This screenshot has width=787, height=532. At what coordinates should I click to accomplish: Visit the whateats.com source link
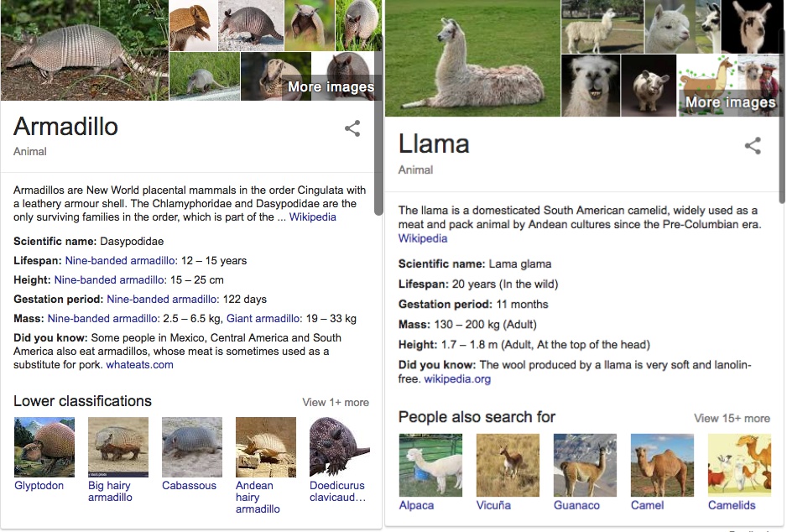(139, 365)
